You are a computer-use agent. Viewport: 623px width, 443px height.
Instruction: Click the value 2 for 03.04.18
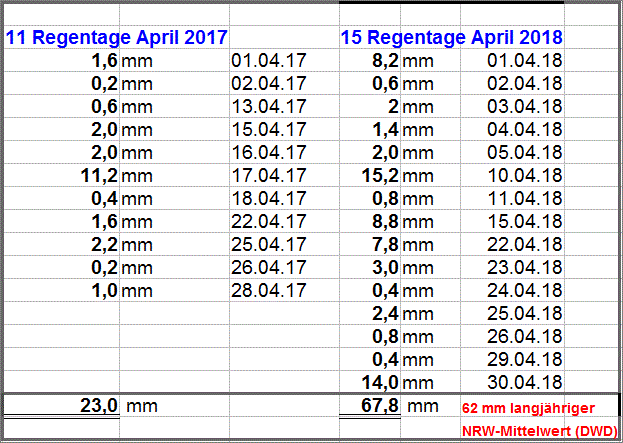pos(393,106)
